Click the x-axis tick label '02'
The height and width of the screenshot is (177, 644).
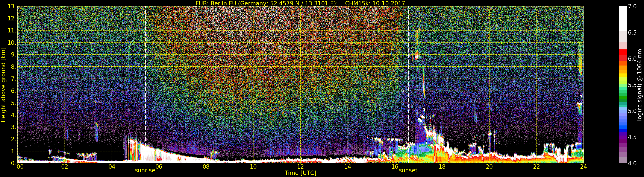[x=65, y=166]
